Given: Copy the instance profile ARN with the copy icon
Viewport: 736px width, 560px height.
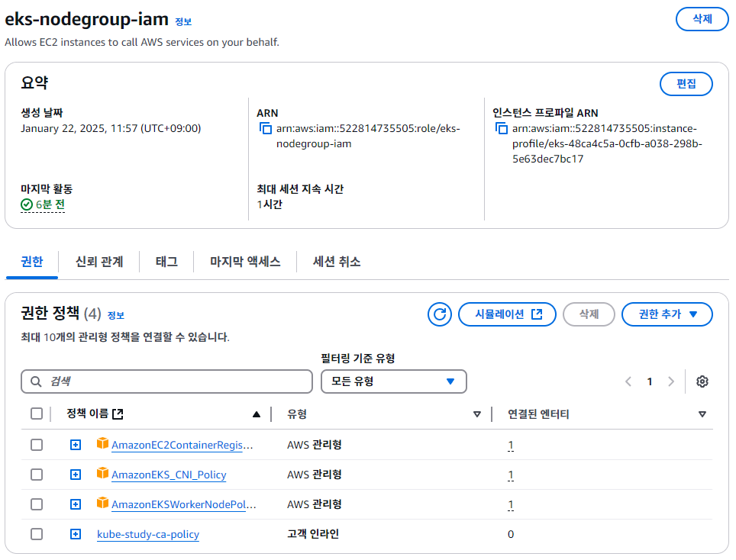Looking at the screenshot, I should pos(502,128).
